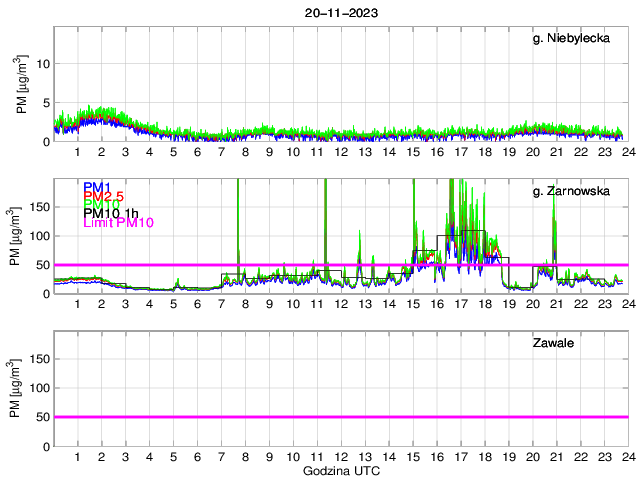Click hour 2 tick on Niebylecka x-axis
This screenshot has height=480, width=640.
click(101, 153)
